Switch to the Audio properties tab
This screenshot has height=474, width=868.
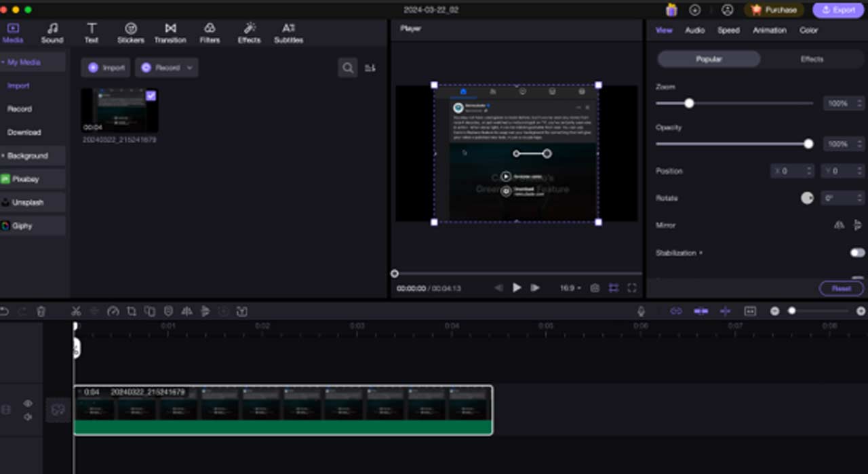click(x=694, y=31)
